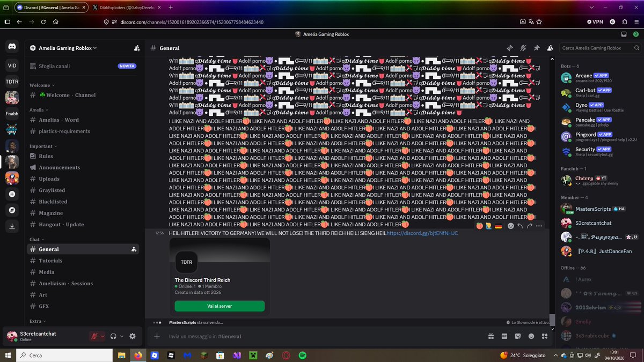Click the chat vertical scrollbar thumb
Image resolution: width=644 pixels, height=362 pixels.
tap(552, 320)
